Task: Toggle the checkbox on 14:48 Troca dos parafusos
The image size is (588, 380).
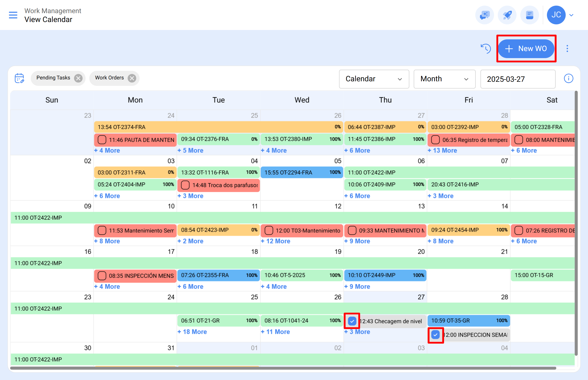Action: coord(185,185)
